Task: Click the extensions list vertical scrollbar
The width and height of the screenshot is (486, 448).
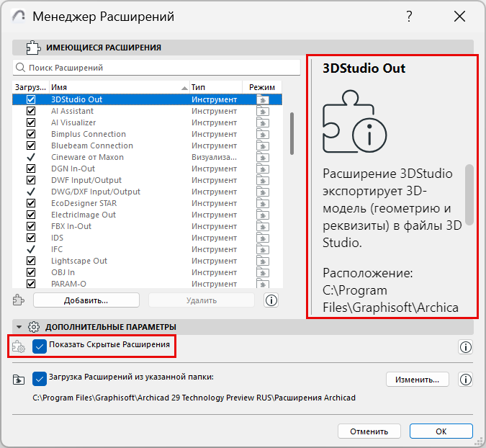Action: [x=292, y=133]
